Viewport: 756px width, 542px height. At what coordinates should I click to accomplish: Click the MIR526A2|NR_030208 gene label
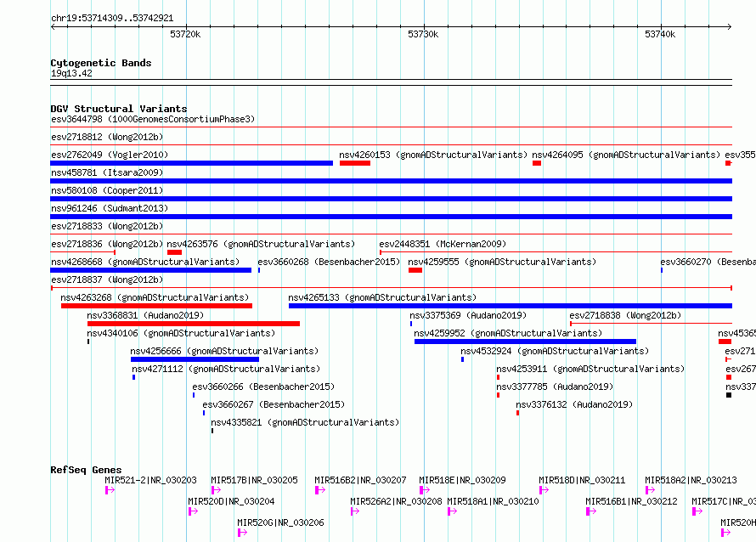click(x=397, y=501)
